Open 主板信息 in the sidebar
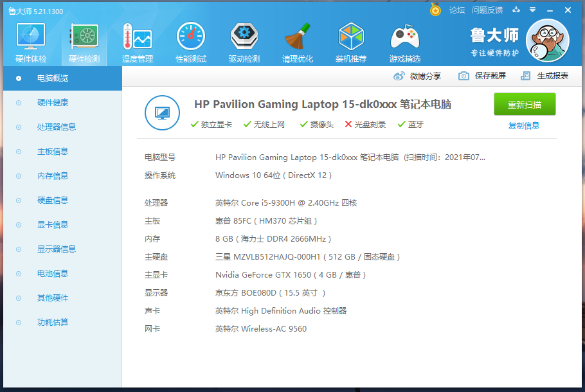Image resolution: width=585 pixels, height=392 pixels. click(x=63, y=152)
